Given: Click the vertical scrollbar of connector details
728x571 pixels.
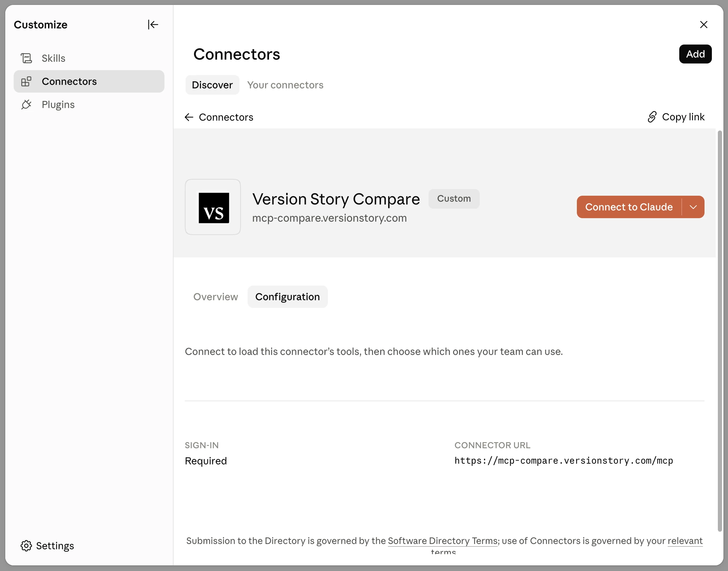Looking at the screenshot, I should pyautogui.click(x=720, y=331).
